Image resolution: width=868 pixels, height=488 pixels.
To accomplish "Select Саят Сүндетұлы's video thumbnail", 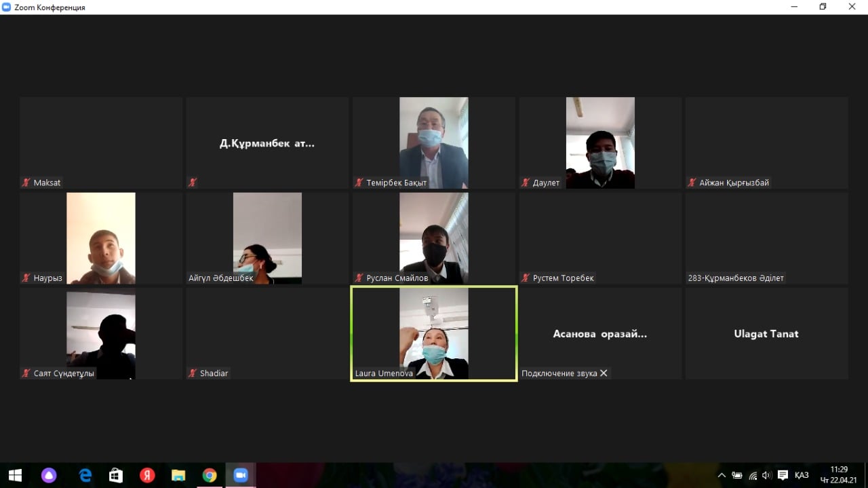I will click(x=101, y=334).
